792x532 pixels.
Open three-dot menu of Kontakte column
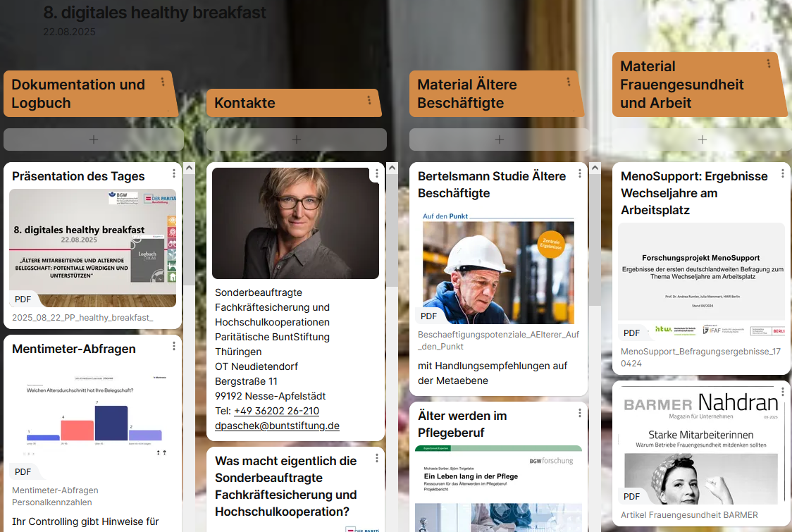[369, 101]
